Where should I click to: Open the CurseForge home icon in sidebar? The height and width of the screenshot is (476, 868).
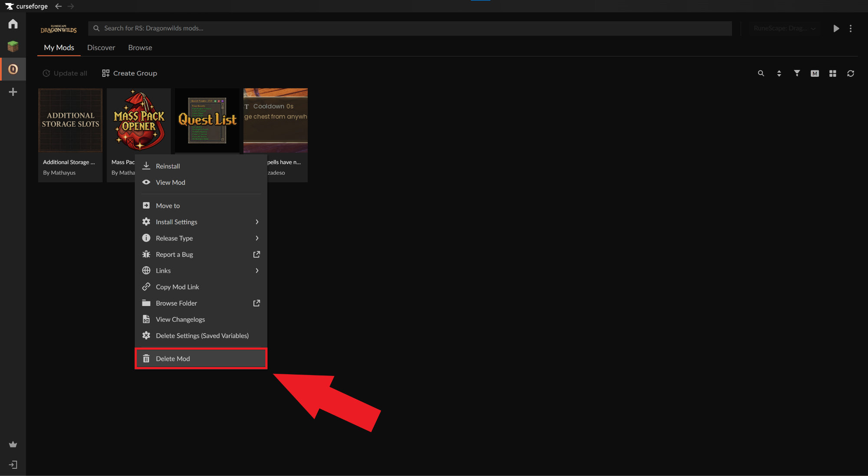tap(13, 24)
